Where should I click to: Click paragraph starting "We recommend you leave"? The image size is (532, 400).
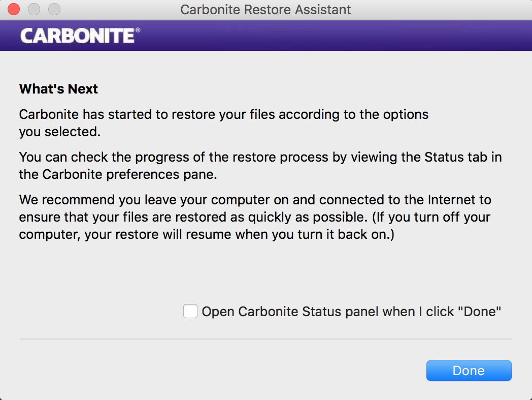pos(255,217)
